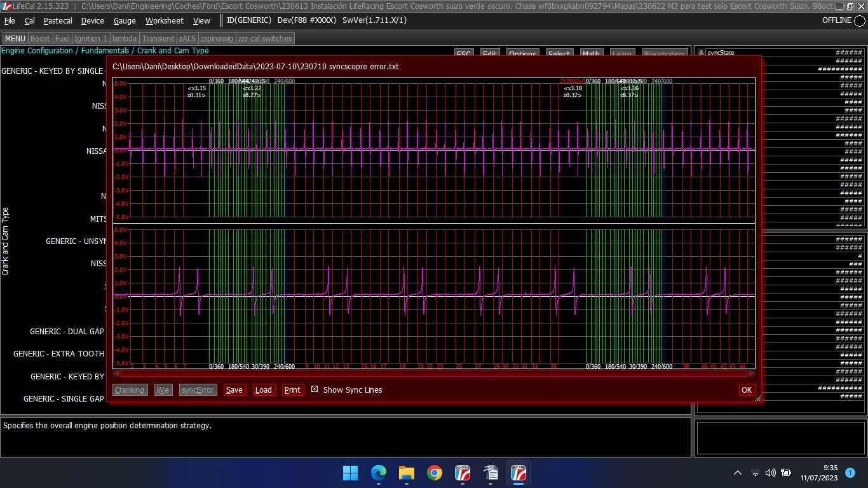Open File Explorer from the taskbar
Image resolution: width=868 pixels, height=488 pixels.
click(x=407, y=473)
